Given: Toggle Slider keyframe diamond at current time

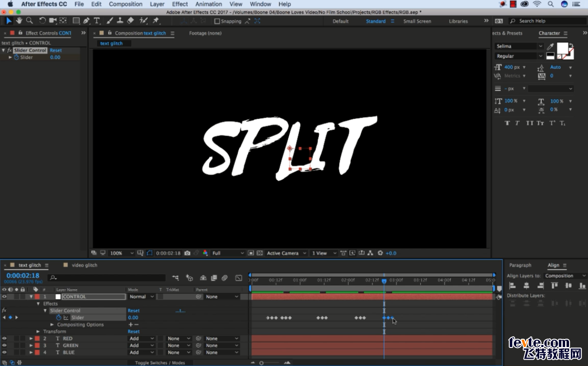Looking at the screenshot, I should [10, 317].
